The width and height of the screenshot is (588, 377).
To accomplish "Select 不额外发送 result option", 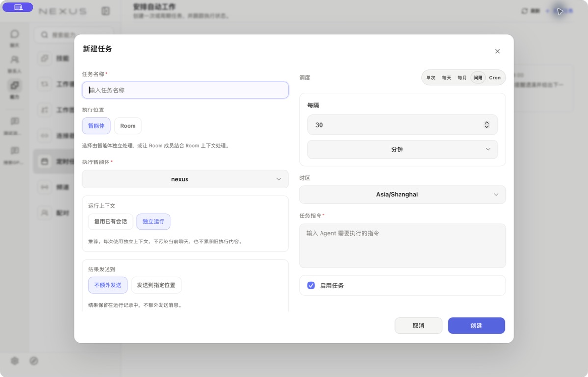I will tap(107, 285).
